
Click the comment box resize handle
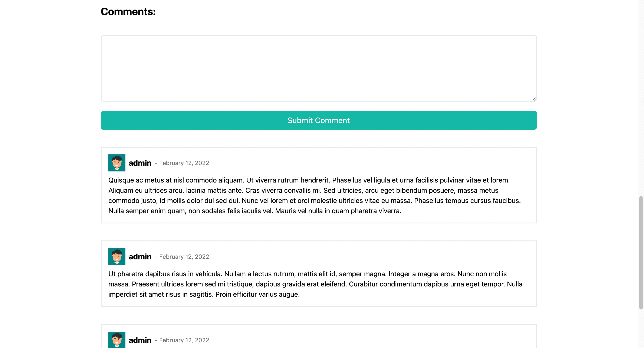534,99
